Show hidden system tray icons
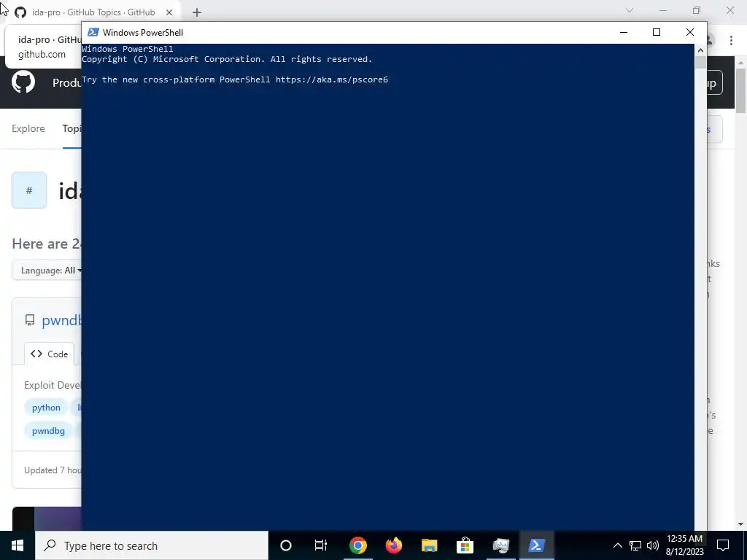The image size is (747, 560). pyautogui.click(x=617, y=545)
